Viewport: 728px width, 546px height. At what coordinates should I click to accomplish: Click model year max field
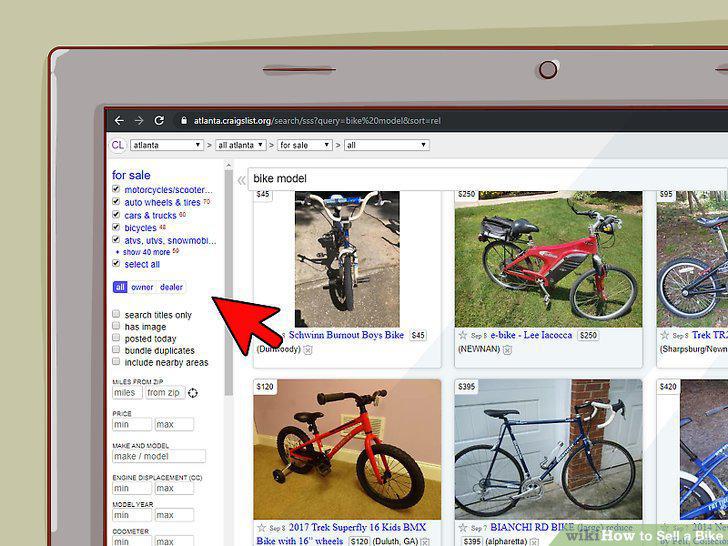[x=174, y=515]
